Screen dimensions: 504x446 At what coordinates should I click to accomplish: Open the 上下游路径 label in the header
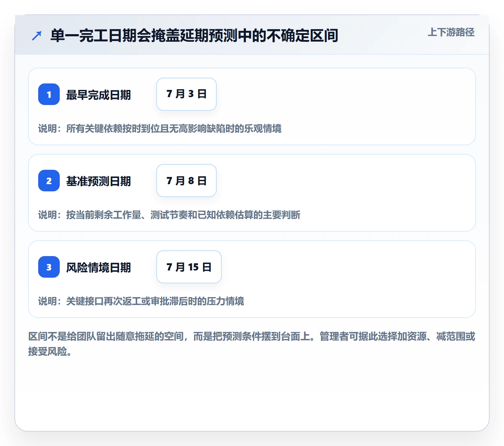coord(451,32)
